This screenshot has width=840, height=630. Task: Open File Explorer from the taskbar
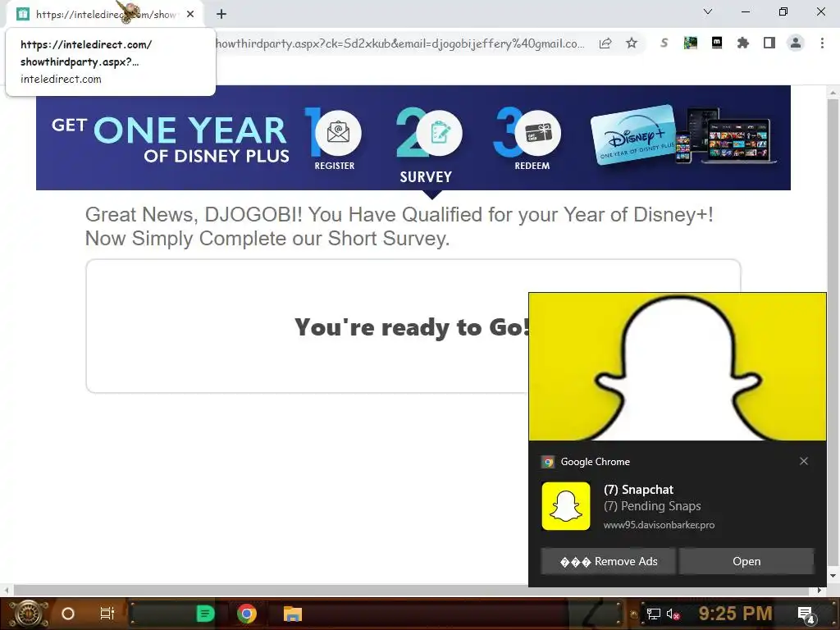(293, 614)
